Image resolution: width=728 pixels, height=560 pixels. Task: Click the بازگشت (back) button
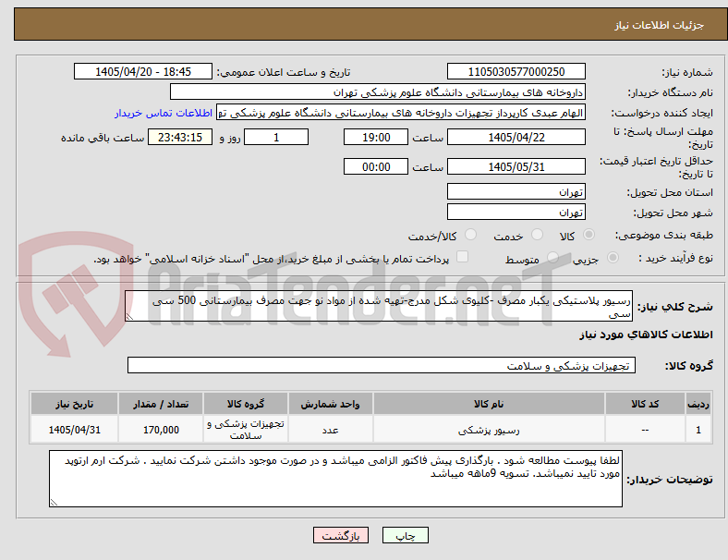point(341,535)
